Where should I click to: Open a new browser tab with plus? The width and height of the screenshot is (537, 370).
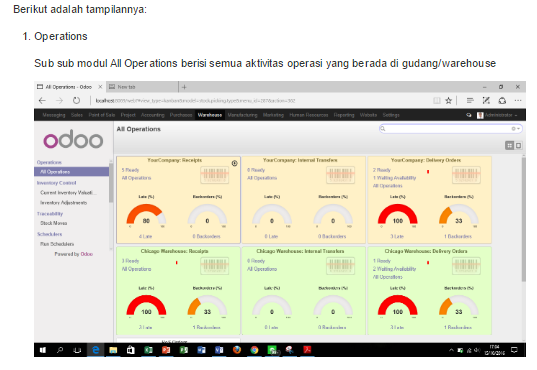pos(184,87)
